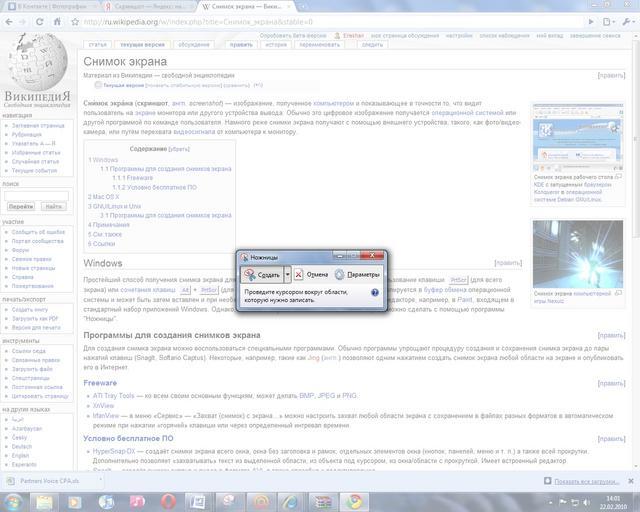Click the Wikipedia search input field
This screenshot has height=512, width=640.
click(36, 194)
